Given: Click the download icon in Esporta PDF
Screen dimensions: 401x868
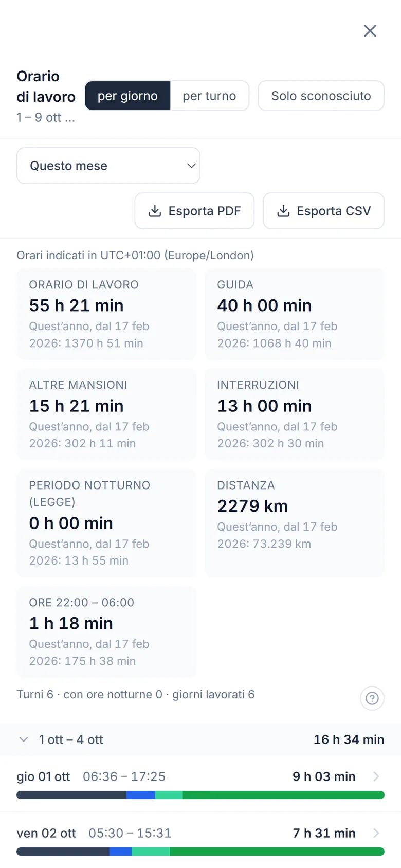Looking at the screenshot, I should point(155,211).
